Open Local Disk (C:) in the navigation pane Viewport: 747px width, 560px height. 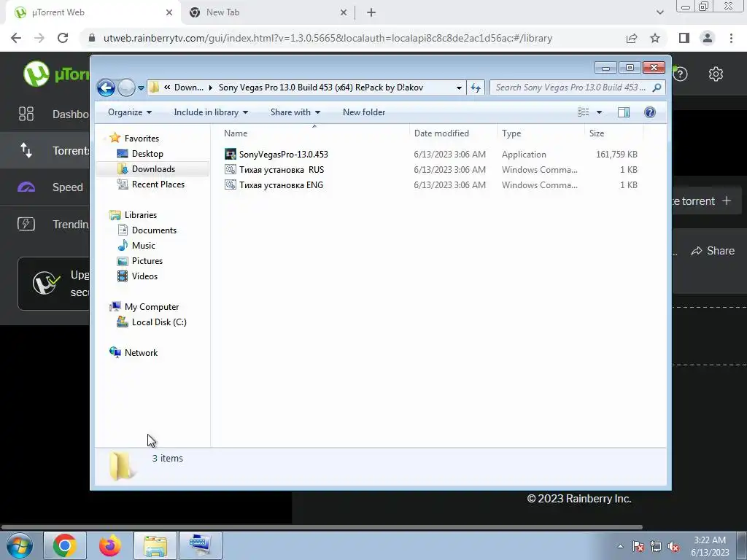tap(158, 322)
